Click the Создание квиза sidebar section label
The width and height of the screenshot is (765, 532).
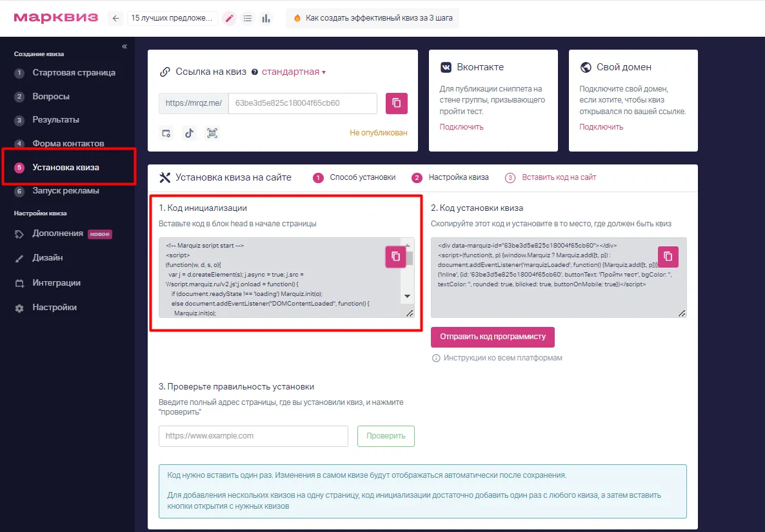pos(39,54)
